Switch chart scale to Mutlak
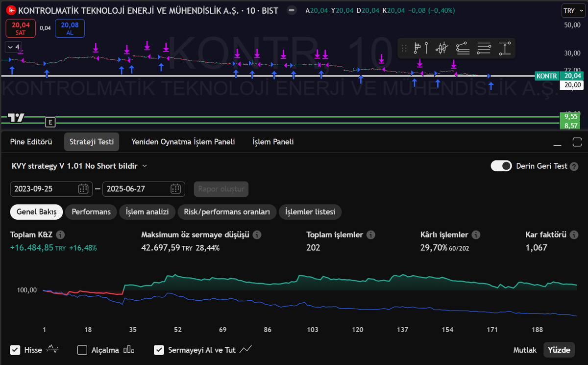 coord(525,350)
